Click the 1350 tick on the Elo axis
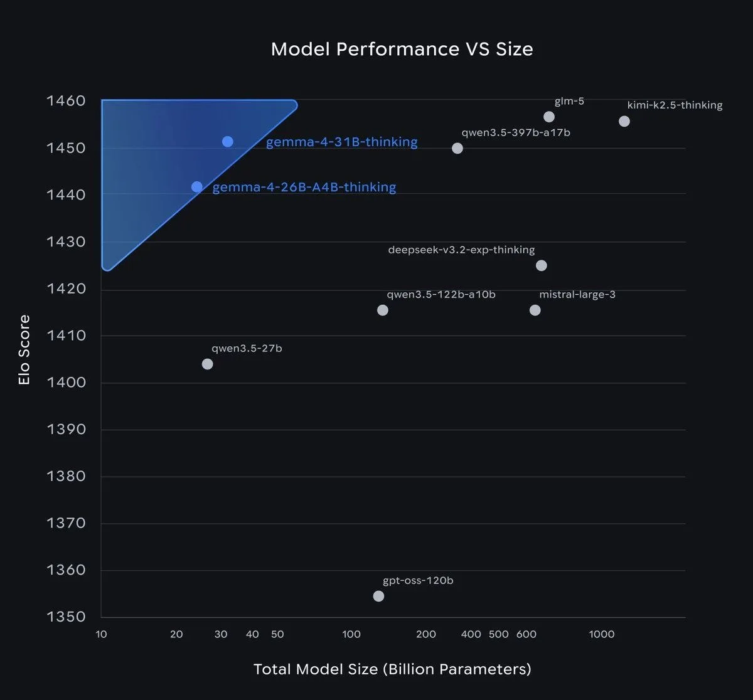The image size is (753, 700). (65, 617)
